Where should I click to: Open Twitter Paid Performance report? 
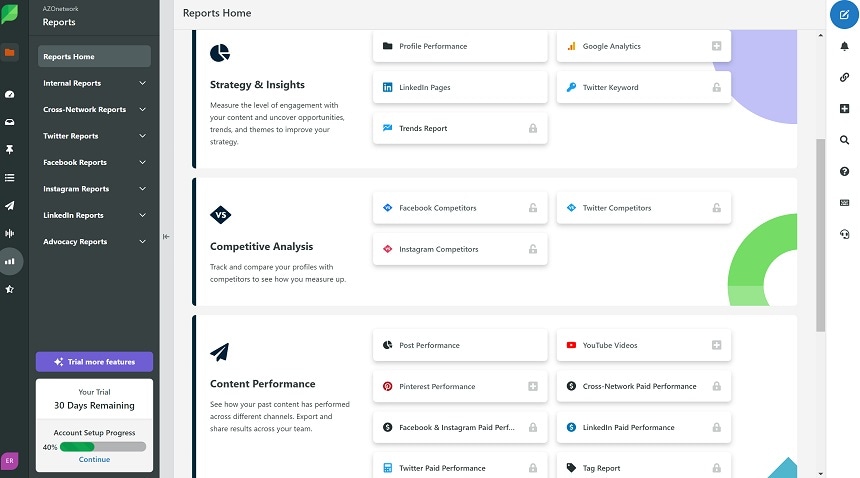(460, 465)
